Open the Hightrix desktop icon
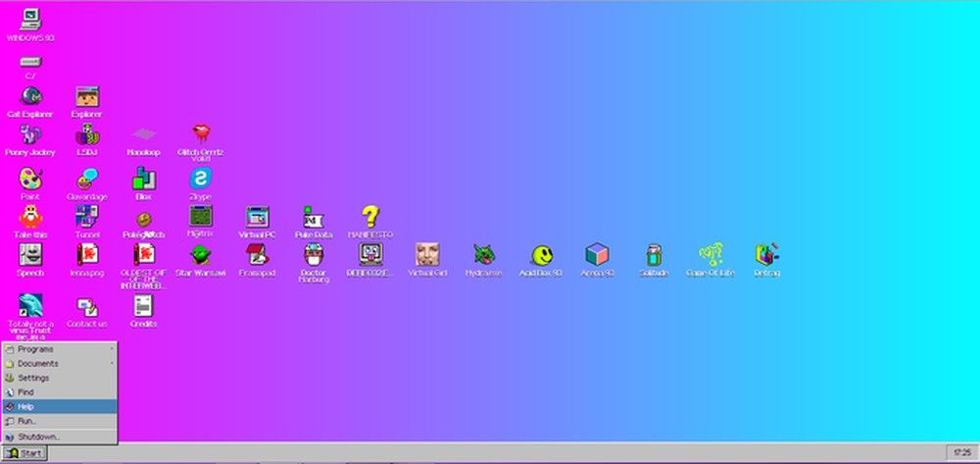980x464 pixels. pyautogui.click(x=201, y=216)
